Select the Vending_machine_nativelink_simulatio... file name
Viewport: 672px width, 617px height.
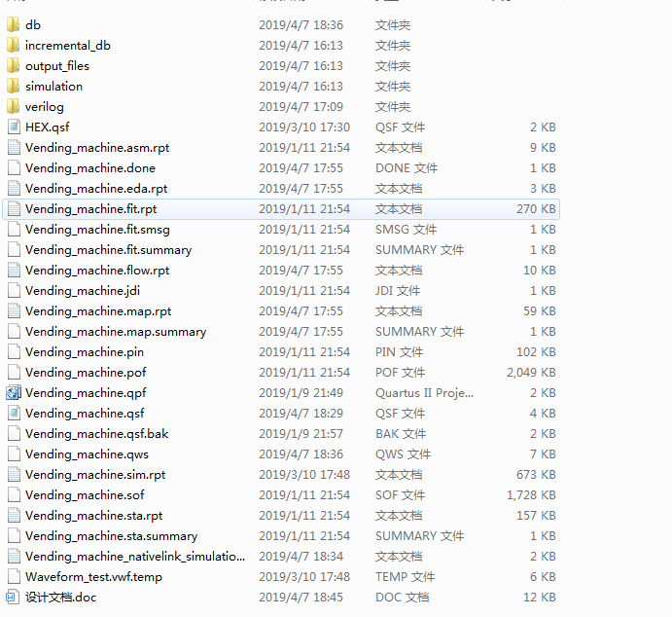pyautogui.click(x=135, y=557)
